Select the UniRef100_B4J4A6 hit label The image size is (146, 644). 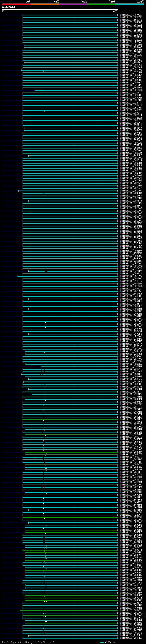[x=131, y=565]
